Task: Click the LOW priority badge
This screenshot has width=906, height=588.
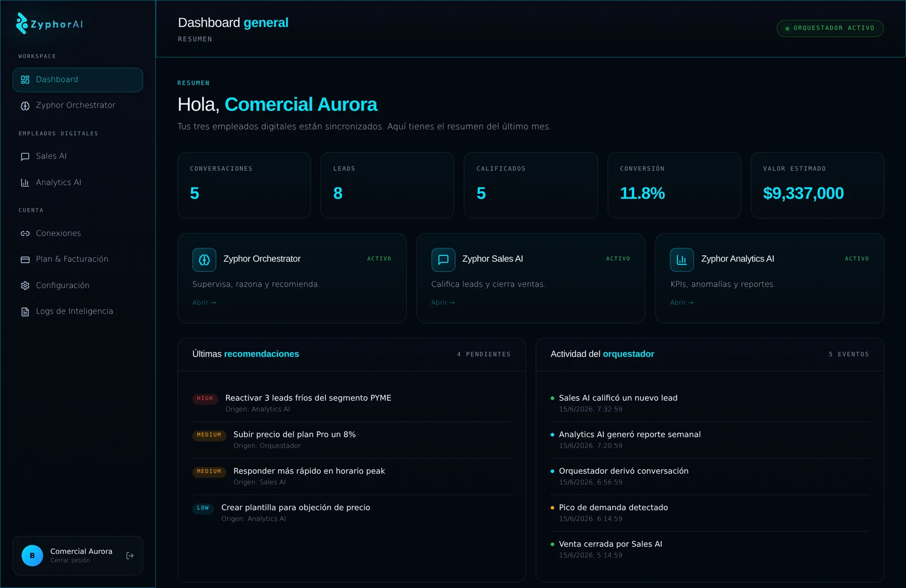Action: tap(203, 508)
